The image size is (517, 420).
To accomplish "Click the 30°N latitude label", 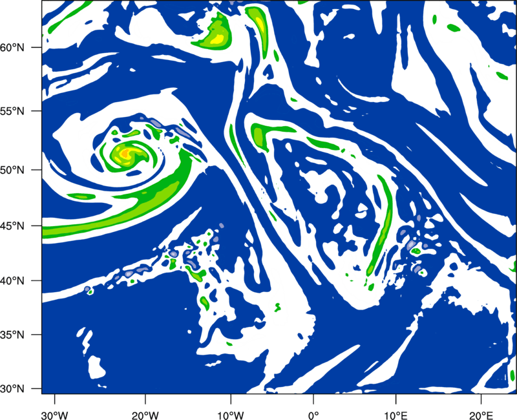I will (12, 389).
